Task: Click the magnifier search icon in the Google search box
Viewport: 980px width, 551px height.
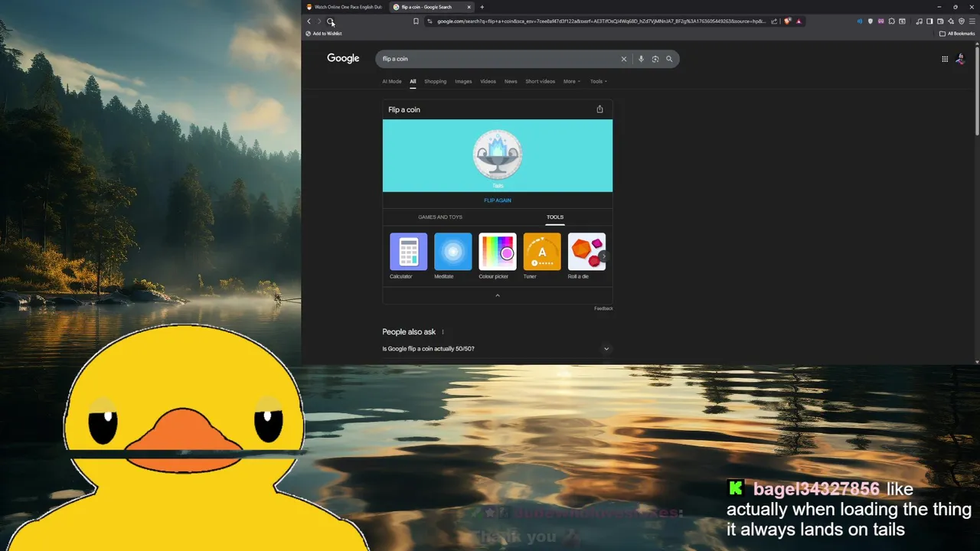Action: point(669,59)
